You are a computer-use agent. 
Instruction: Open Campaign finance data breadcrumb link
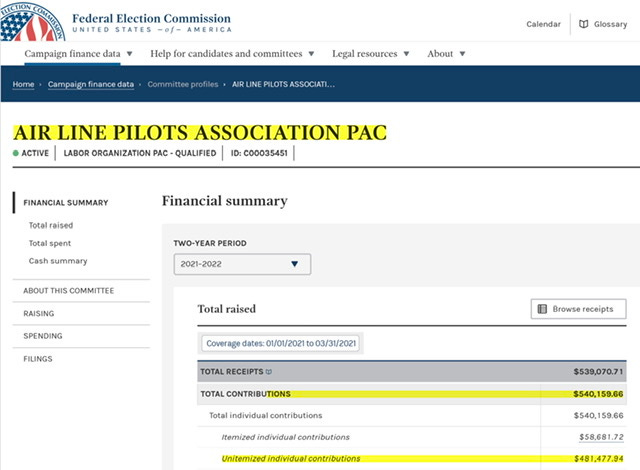[91, 84]
